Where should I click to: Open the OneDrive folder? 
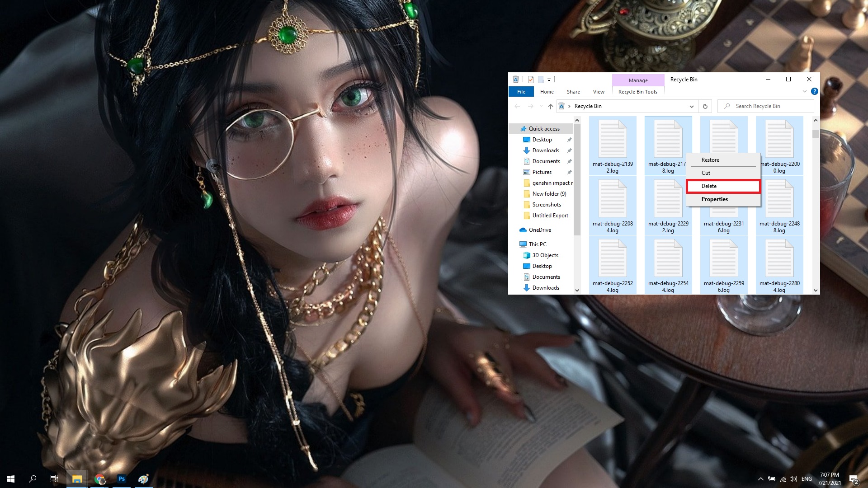[x=539, y=230]
